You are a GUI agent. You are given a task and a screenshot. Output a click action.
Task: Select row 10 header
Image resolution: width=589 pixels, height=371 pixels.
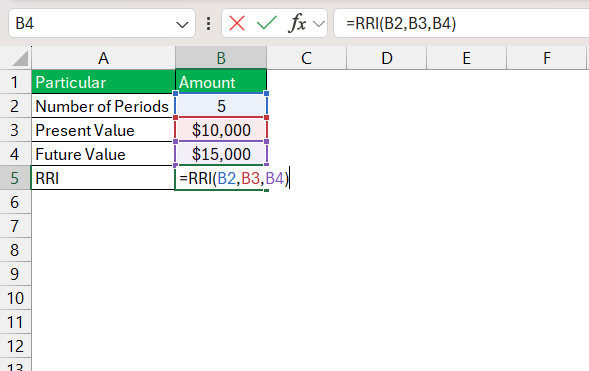(x=15, y=298)
